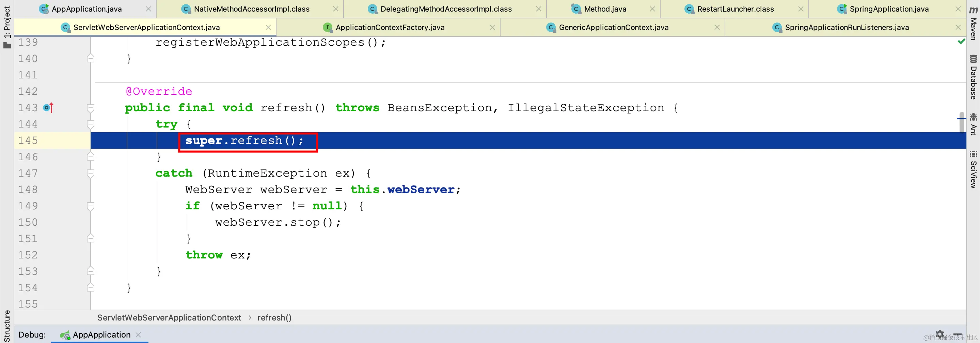Click line number 148 in the gutter
The image size is (980, 343).
point(28,190)
